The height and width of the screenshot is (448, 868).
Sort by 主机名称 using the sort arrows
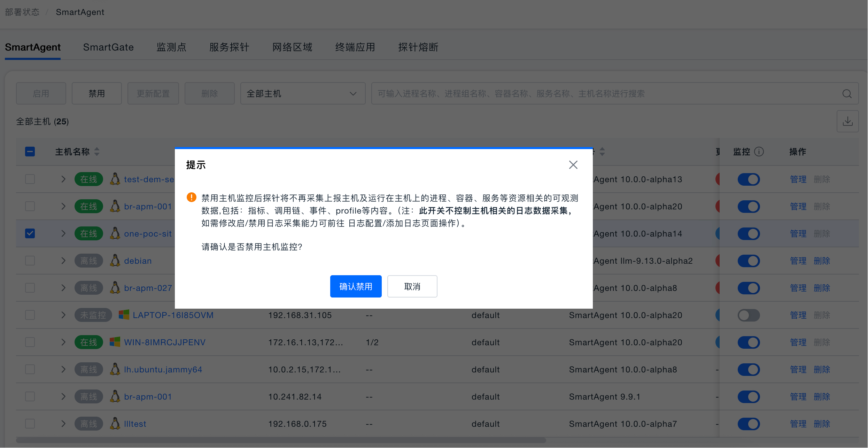(x=97, y=152)
